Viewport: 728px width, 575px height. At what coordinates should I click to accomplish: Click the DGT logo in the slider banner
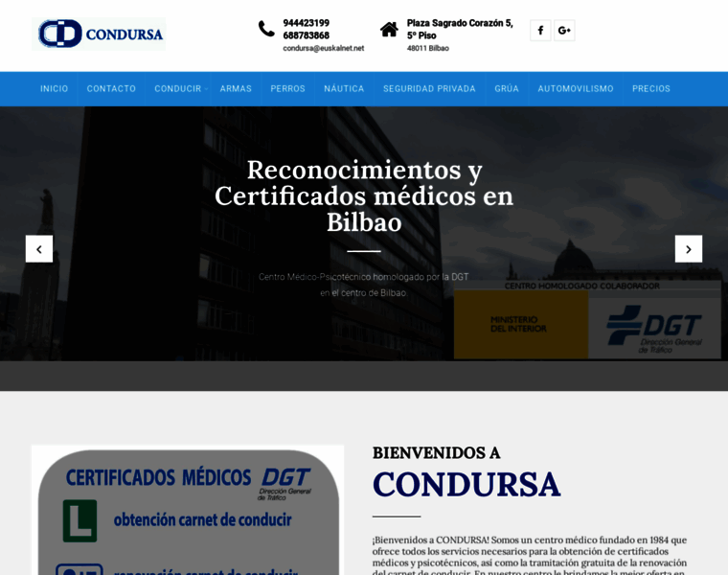(654, 330)
